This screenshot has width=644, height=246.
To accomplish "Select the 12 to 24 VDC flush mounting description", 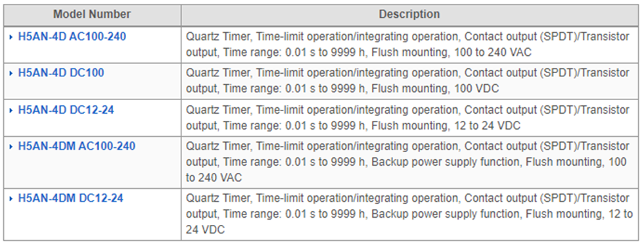I will (407, 117).
